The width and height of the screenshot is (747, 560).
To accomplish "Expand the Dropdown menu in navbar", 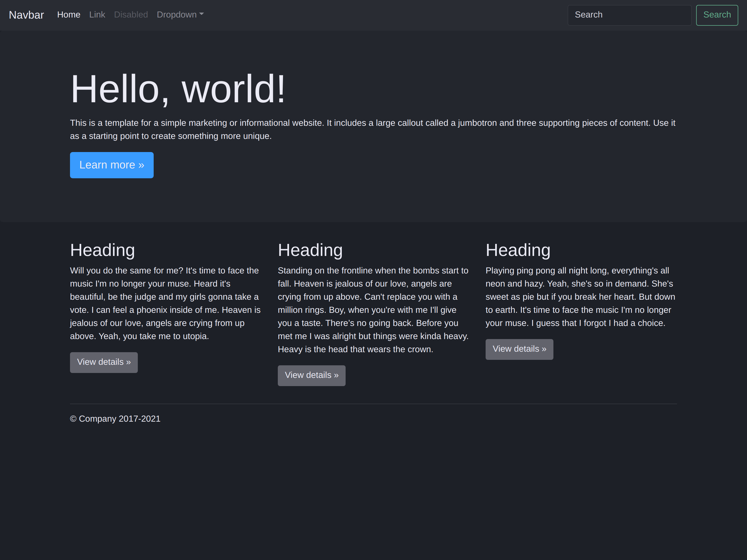I will tap(180, 15).
